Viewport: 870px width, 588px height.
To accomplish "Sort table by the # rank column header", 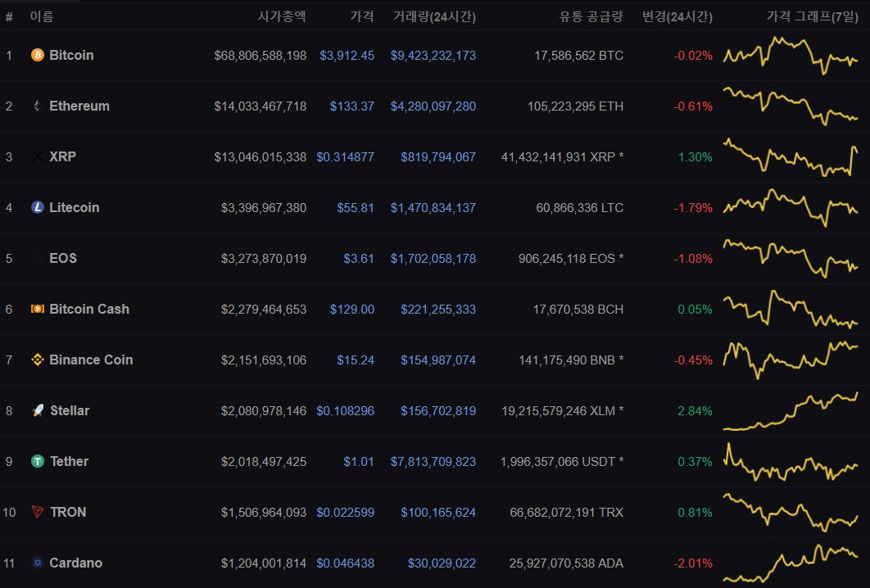I will [9, 16].
